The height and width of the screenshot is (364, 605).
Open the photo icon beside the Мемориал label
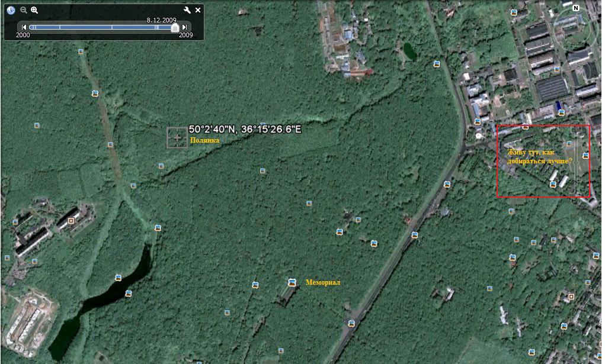click(292, 282)
